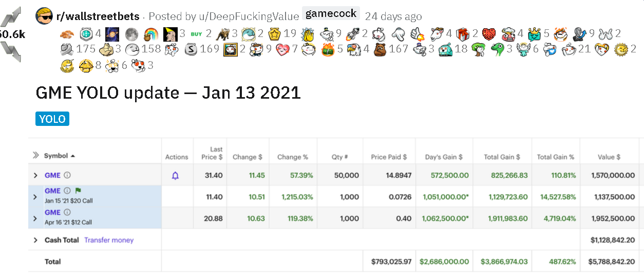Click the rocket award icon
Viewport: 644px width, 277px height.
[x=353, y=34]
